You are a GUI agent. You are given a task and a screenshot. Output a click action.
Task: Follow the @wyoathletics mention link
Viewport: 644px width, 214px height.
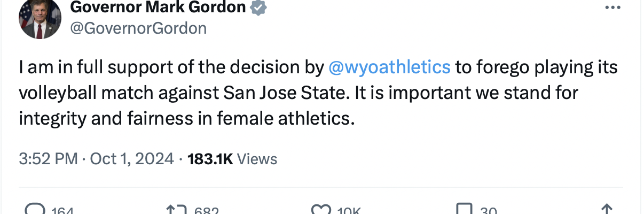click(390, 67)
